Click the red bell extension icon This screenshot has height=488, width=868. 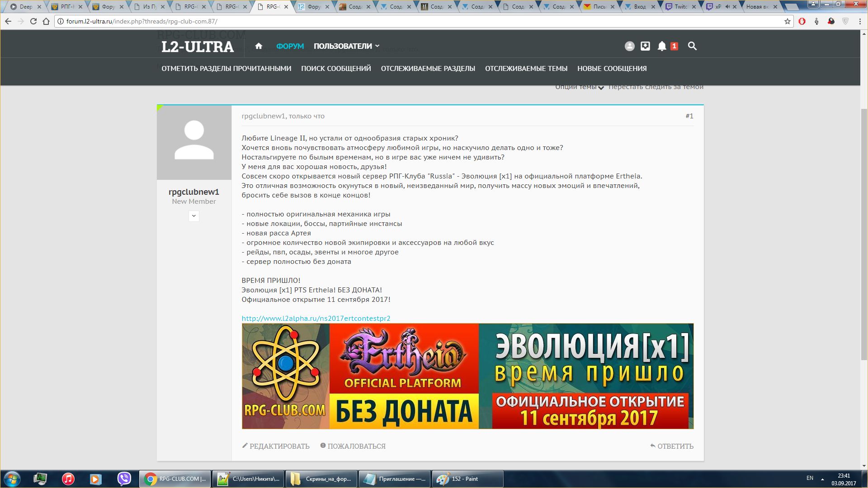click(x=831, y=21)
